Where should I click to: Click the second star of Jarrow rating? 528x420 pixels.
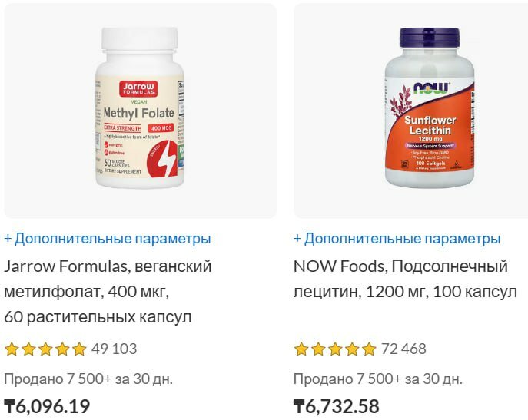pyautogui.click(x=28, y=349)
